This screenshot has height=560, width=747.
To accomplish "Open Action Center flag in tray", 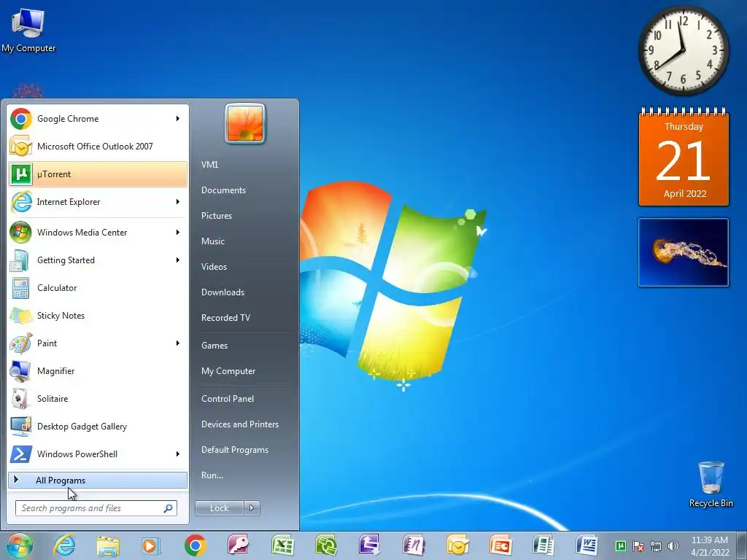I will 638,546.
